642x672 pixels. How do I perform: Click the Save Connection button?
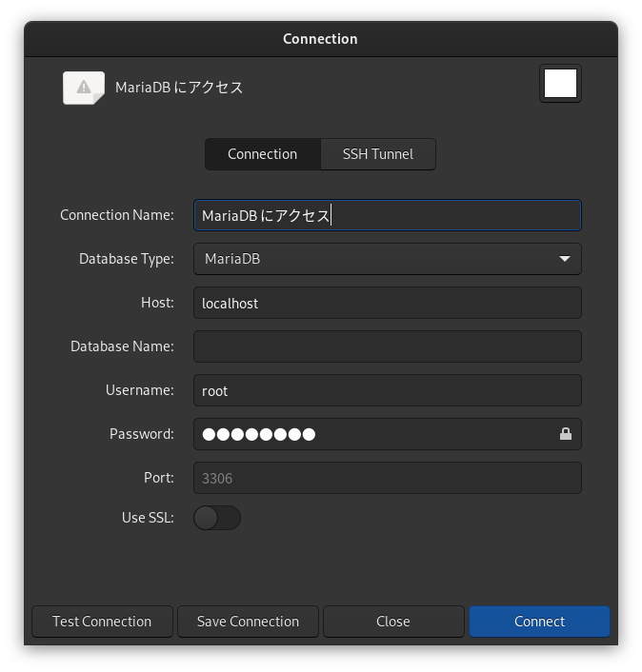click(248, 622)
